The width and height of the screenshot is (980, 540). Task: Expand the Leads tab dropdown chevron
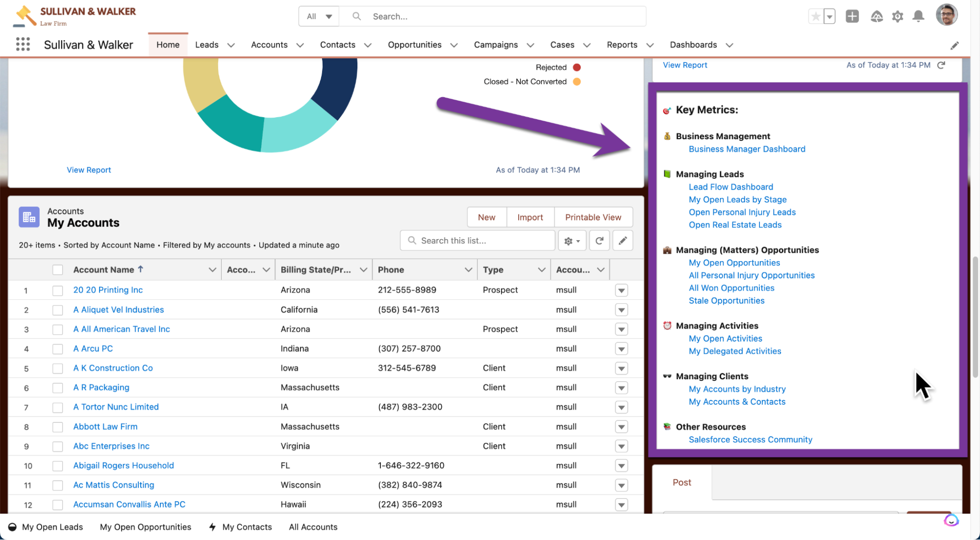[231, 45]
